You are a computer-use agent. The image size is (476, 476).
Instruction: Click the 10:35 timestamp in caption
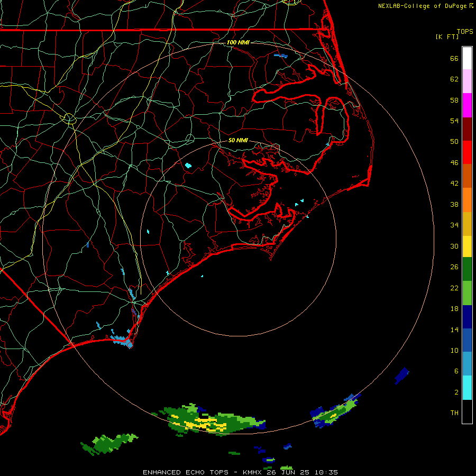[x=326, y=472]
